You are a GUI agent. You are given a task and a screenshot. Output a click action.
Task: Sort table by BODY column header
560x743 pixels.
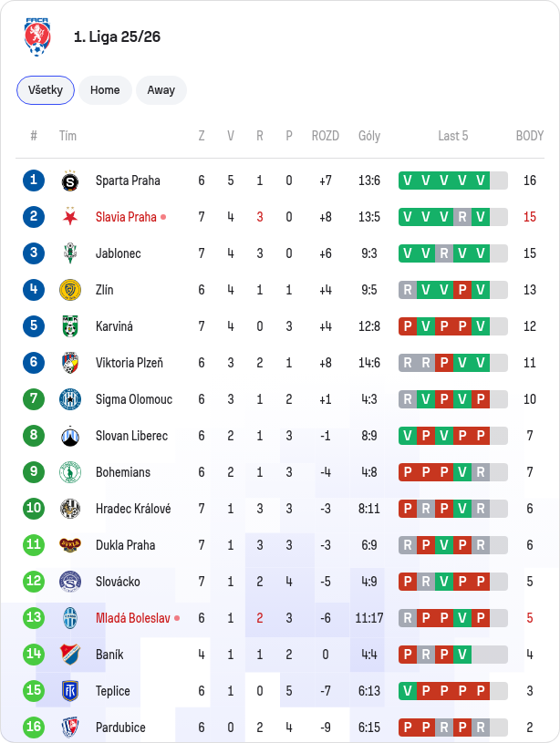[530, 136]
